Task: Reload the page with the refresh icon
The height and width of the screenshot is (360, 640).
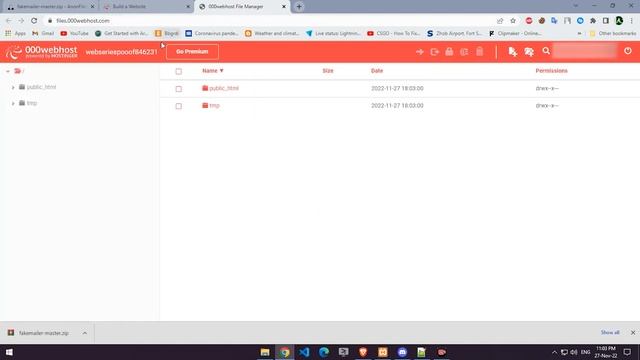Action: [x=34, y=20]
